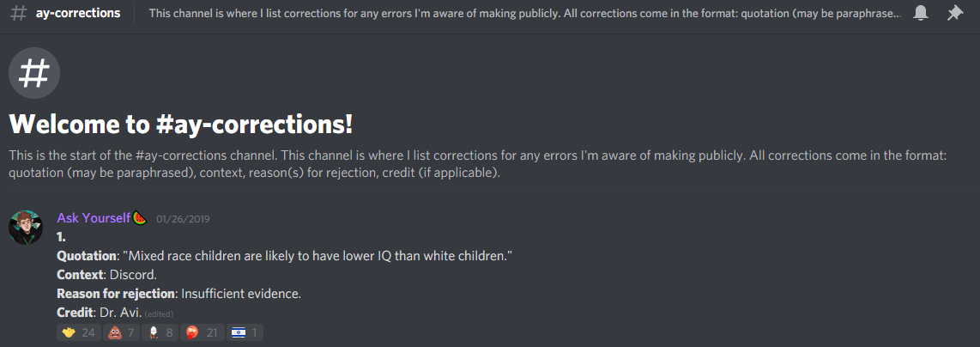
Task: Click the watermelon emoji after Ask Yourself
Action: coord(139,218)
